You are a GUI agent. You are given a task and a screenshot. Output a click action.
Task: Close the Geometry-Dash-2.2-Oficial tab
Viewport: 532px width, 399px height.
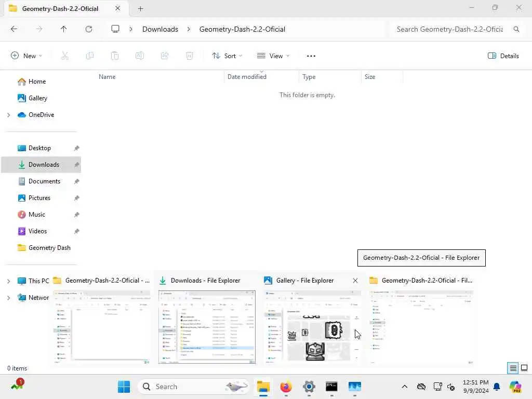click(x=118, y=8)
